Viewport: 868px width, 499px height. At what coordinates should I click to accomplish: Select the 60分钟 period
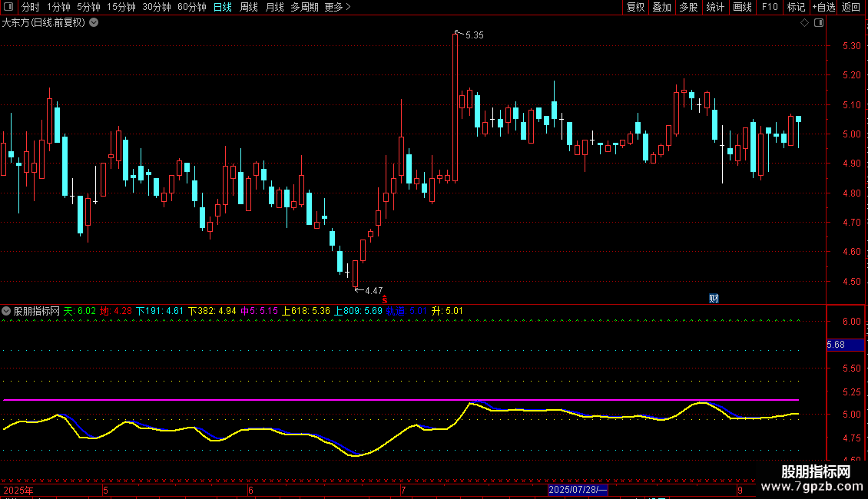[x=192, y=7]
